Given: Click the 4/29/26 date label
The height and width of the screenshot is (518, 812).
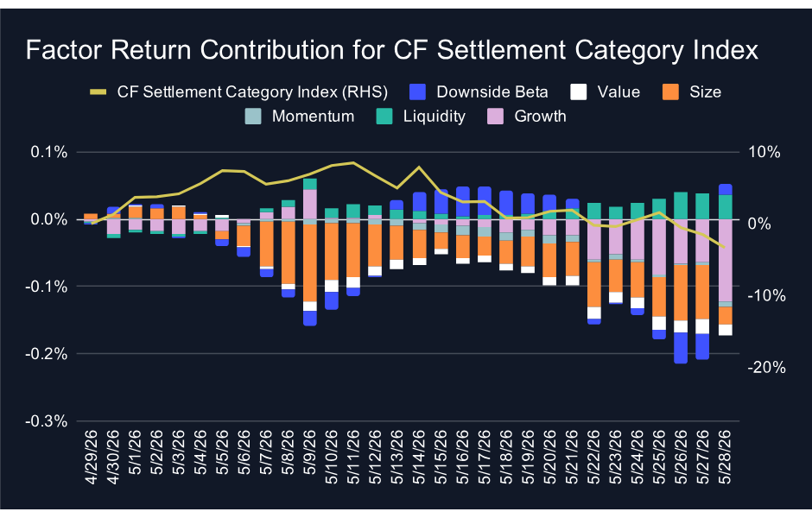Looking at the screenshot, I should (92, 457).
